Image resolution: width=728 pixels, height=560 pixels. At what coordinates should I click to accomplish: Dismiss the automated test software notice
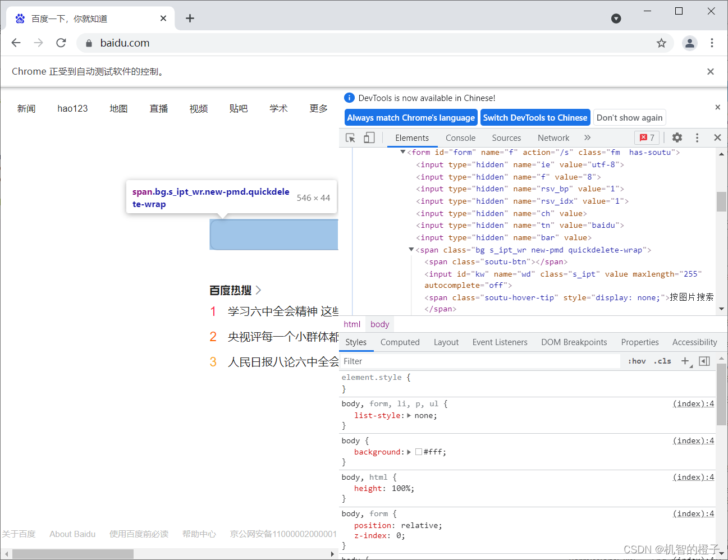point(711,72)
